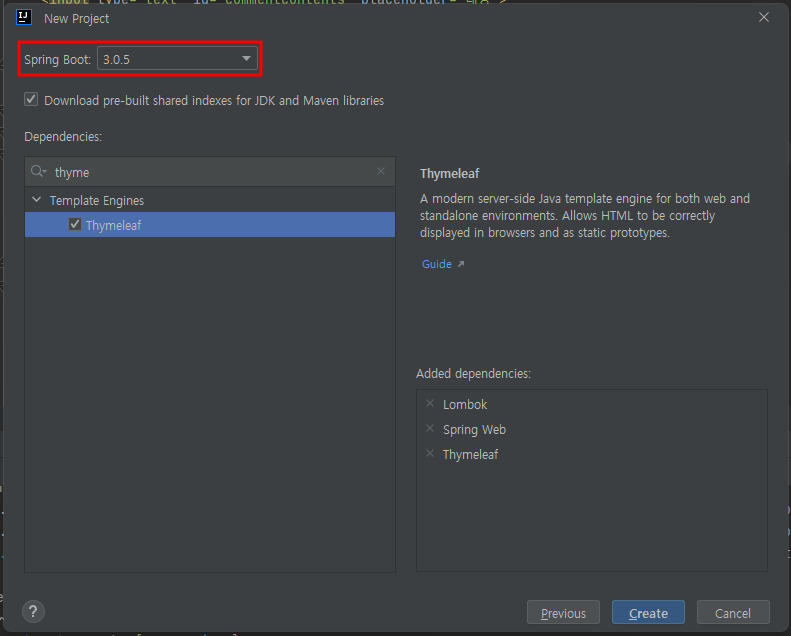
Task: Click the Thymeleaf description heading
Action: click(x=449, y=174)
